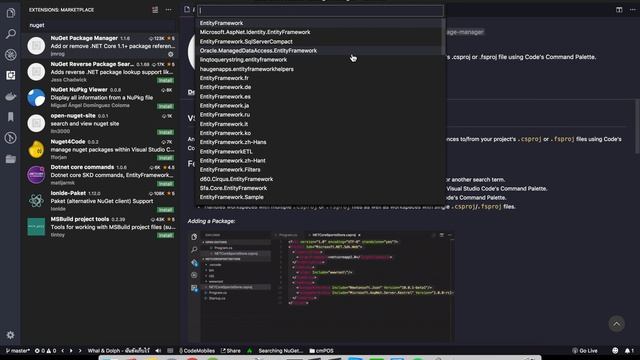Open the folder icon view in the activity bar

11,159
